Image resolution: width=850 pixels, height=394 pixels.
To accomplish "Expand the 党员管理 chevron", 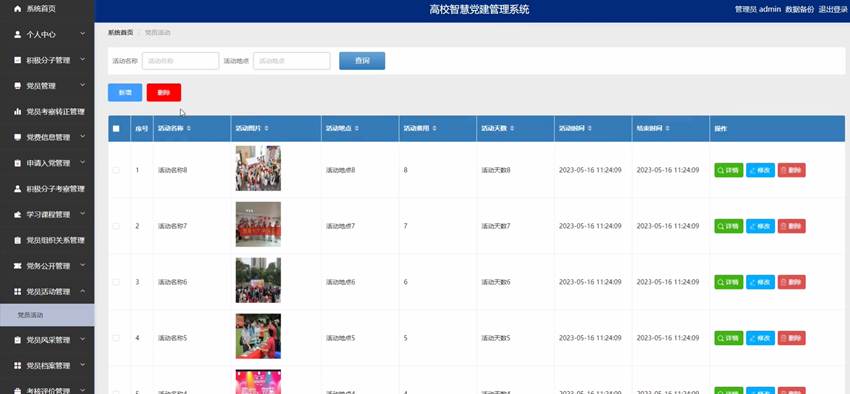I will (x=82, y=86).
